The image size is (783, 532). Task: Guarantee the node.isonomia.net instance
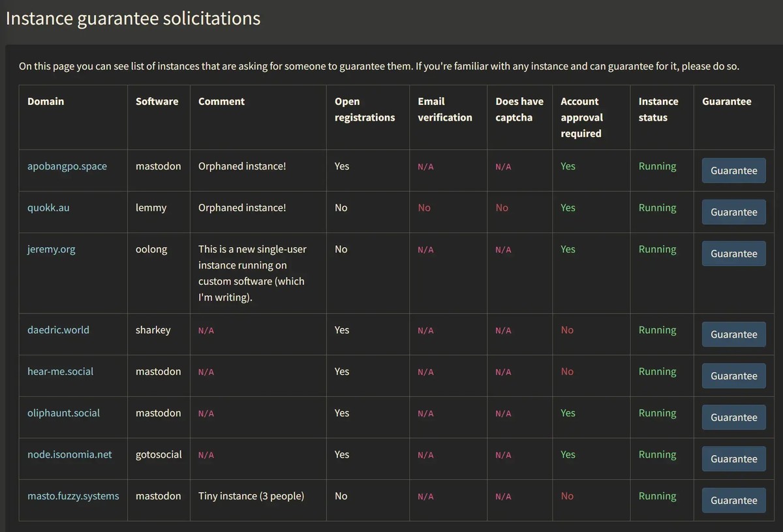pyautogui.click(x=733, y=459)
